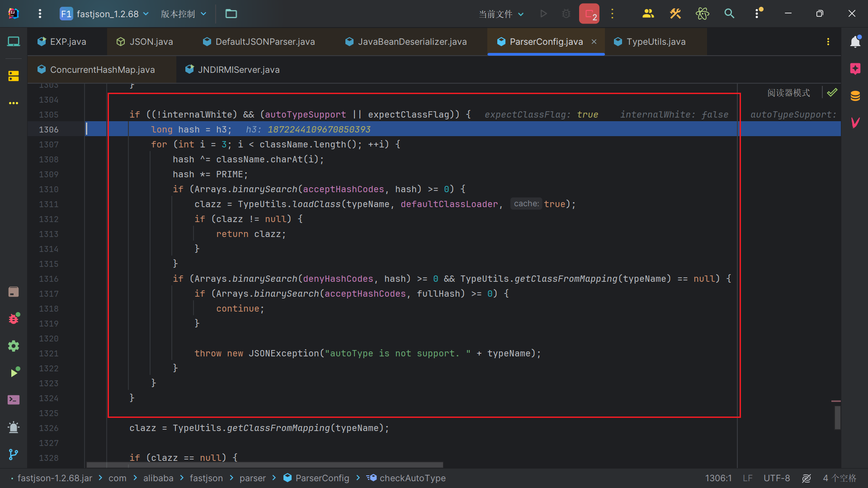Viewport: 868px width, 488px height.
Task: Click the vertical editor scrollbar thumb
Action: (x=838, y=417)
